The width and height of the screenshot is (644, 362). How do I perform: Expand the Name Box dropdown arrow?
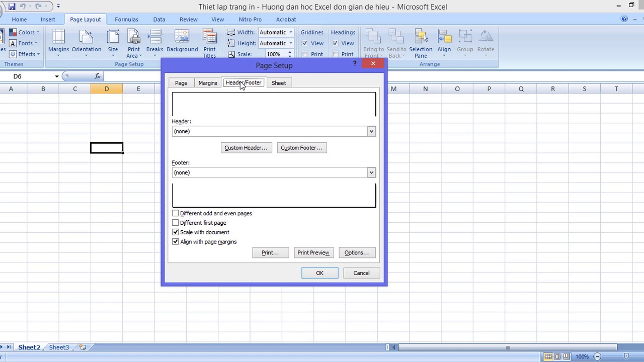click(x=57, y=76)
